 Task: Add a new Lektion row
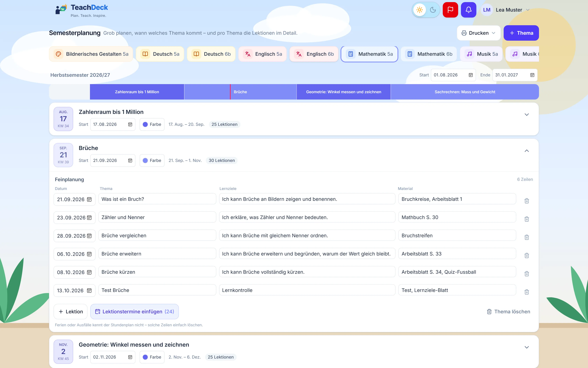pos(71,312)
